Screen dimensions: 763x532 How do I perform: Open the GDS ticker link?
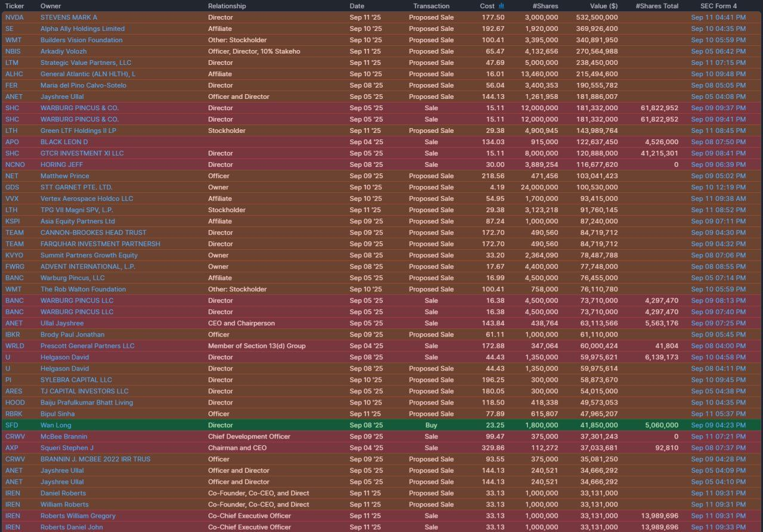point(12,187)
